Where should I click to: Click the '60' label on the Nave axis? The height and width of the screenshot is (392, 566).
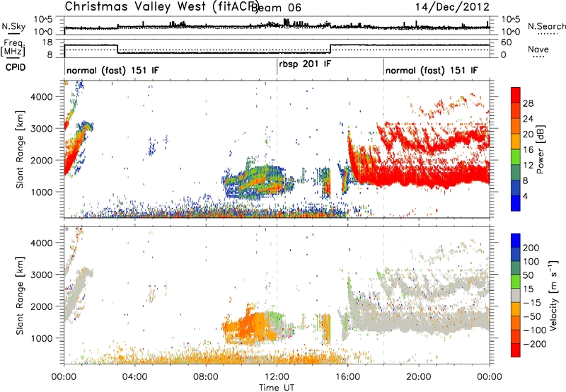[506, 42]
